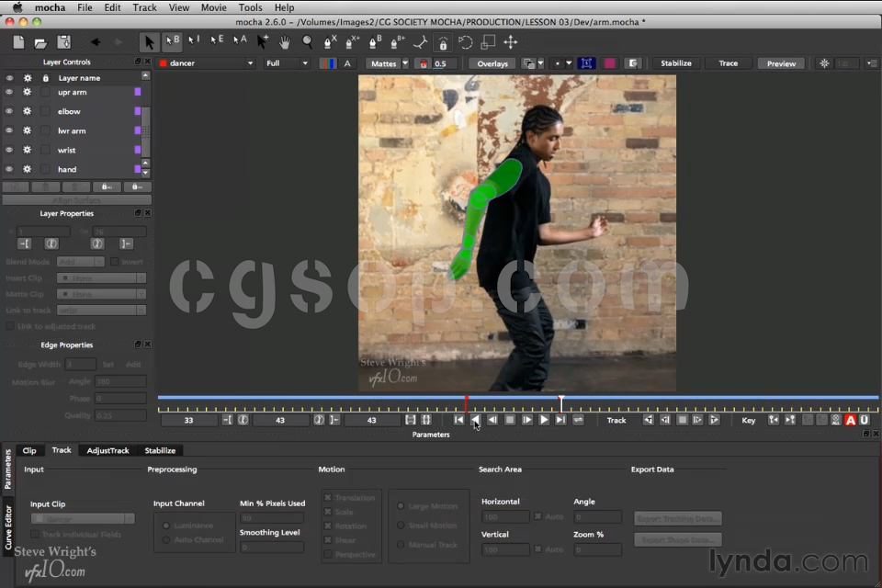Select the Pick Edge (E) arrow tool
Viewport: 882px width, 588px height.
(x=217, y=40)
